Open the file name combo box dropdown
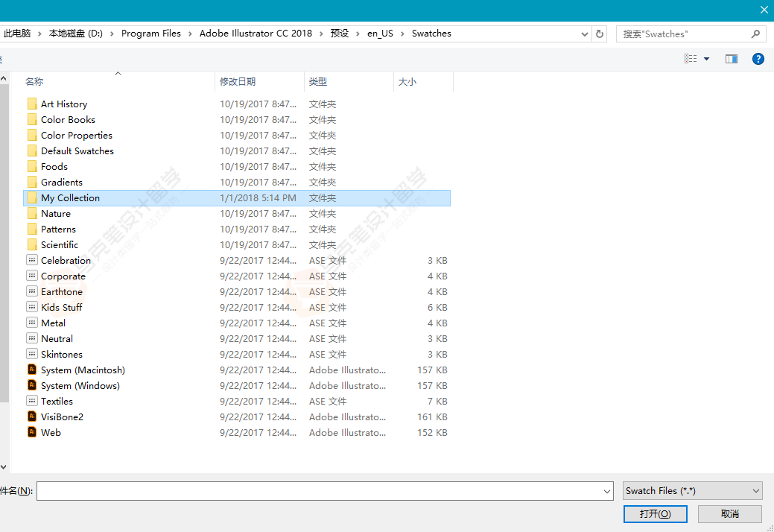 click(606, 492)
